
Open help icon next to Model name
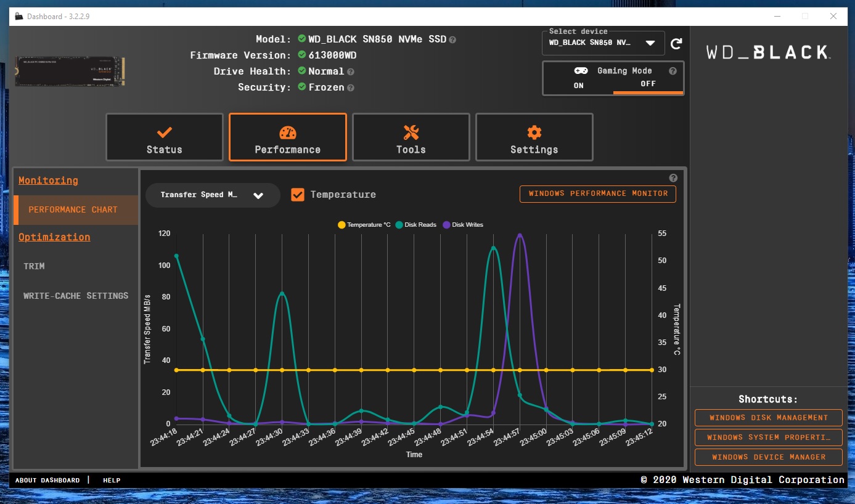tap(452, 39)
